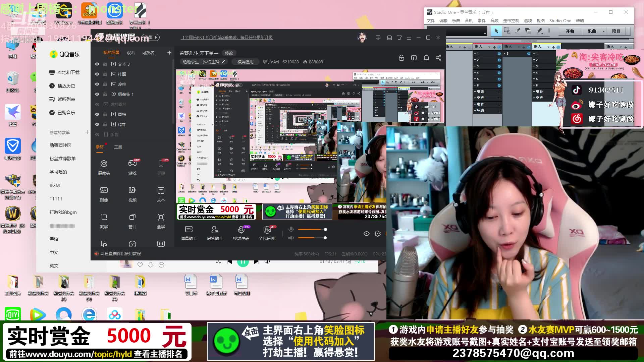Click the 修改 button next to room title

tap(229, 53)
